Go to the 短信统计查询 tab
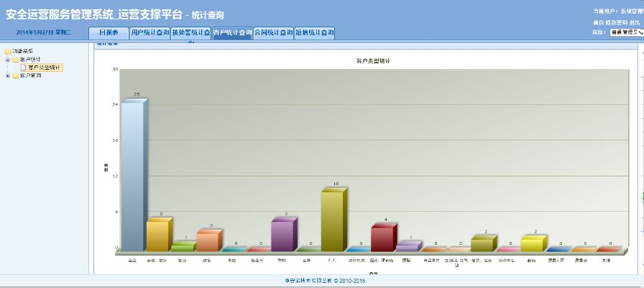 click(x=315, y=32)
